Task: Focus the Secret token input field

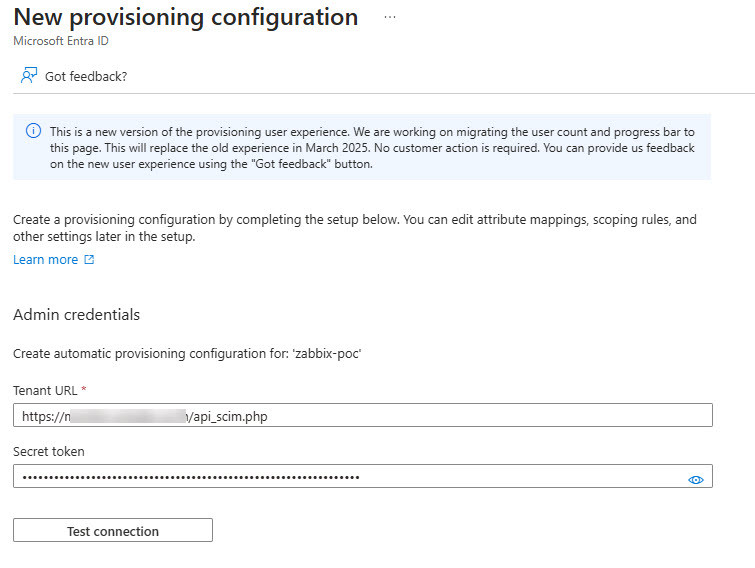Action: coord(350,477)
